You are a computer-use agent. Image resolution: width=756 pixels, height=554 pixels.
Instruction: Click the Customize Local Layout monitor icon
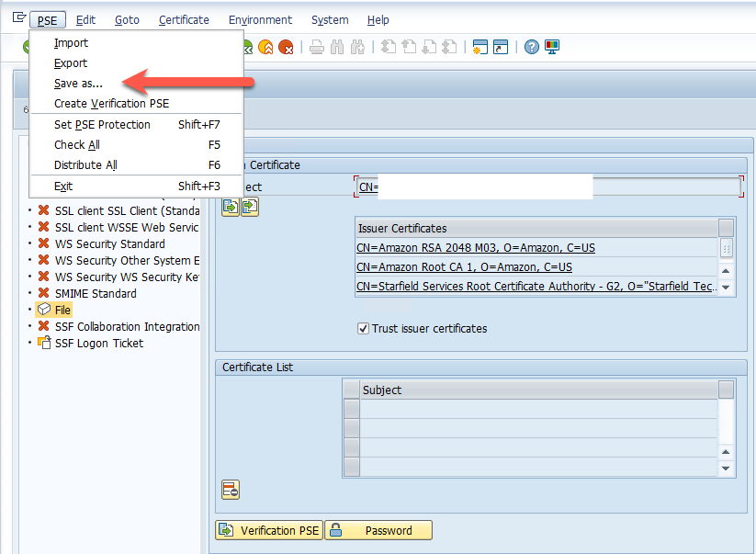(x=552, y=48)
